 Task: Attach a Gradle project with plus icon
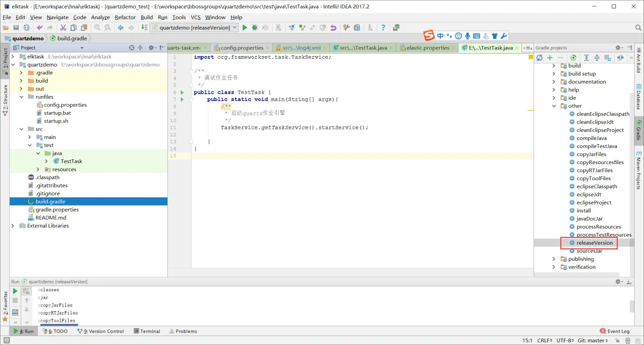tap(550, 58)
